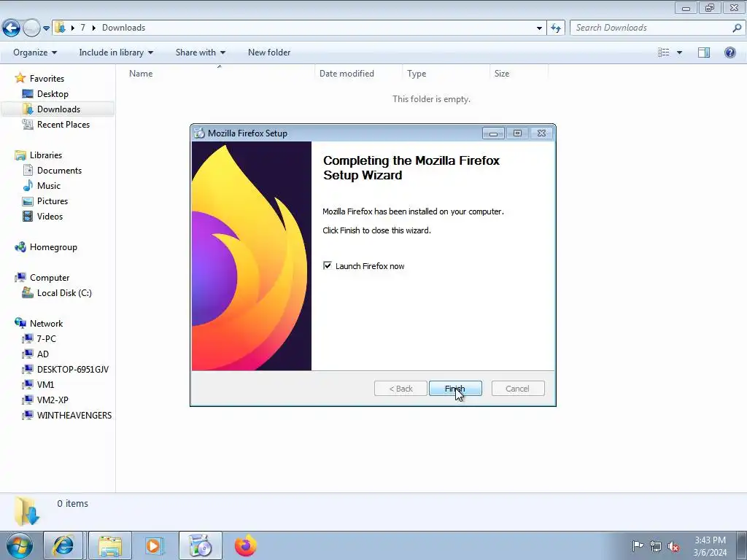Open Documents library
This screenshot has height=560, width=747.
point(59,171)
